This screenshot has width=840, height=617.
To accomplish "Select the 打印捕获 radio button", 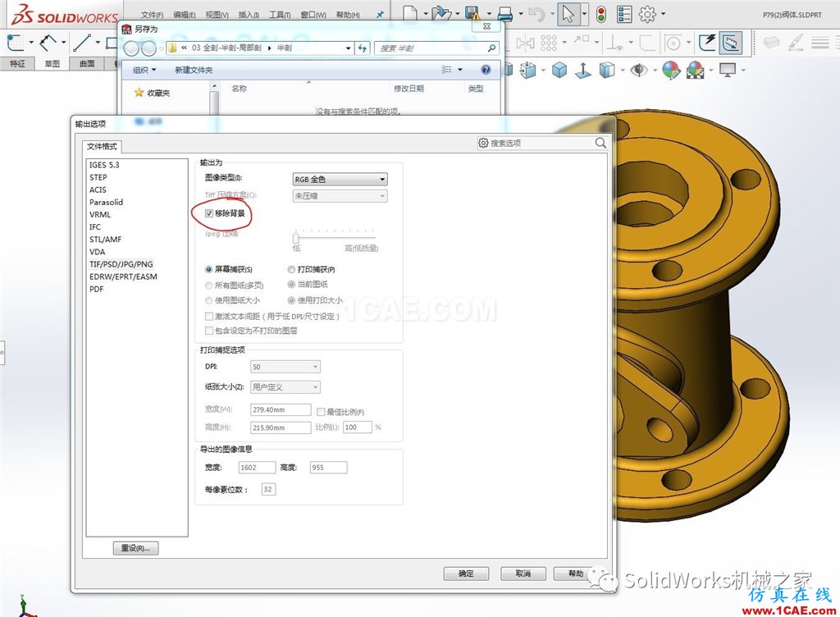I will pyautogui.click(x=291, y=269).
